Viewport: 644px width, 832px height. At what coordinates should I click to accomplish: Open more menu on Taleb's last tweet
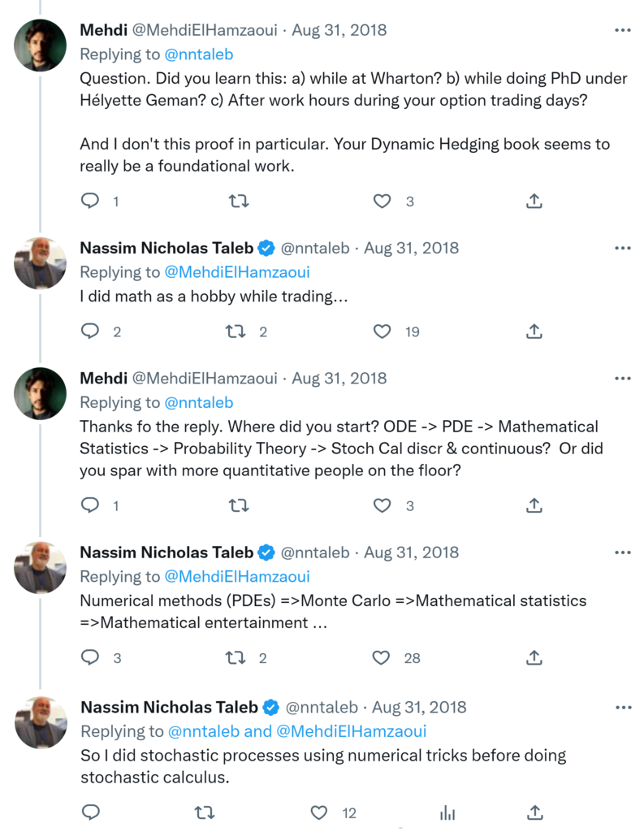coord(623,708)
